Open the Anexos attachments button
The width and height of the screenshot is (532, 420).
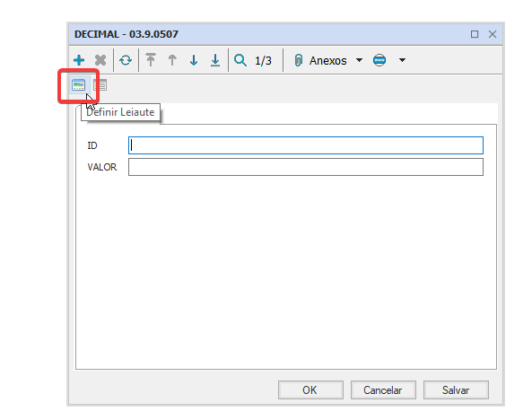(320, 60)
